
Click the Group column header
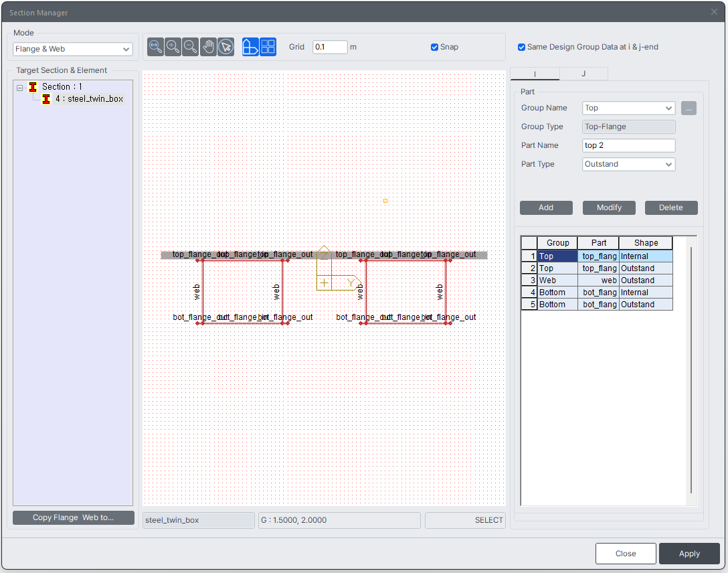click(x=557, y=243)
